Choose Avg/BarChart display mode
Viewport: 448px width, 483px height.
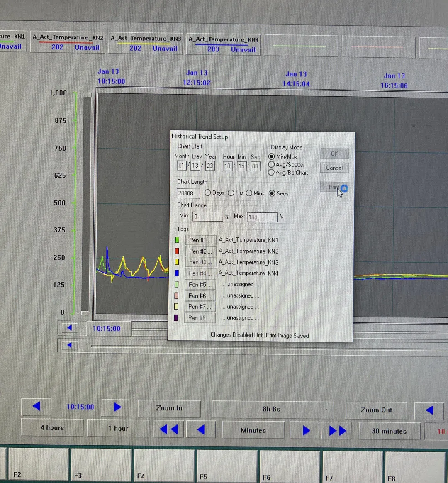(271, 173)
